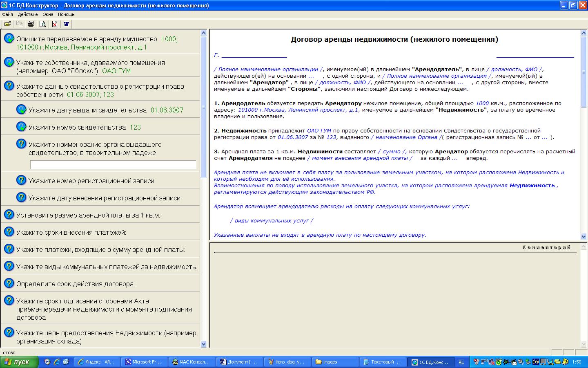Click the contract document scrollbar up arrow
The width and height of the screenshot is (588, 368).
point(584,33)
